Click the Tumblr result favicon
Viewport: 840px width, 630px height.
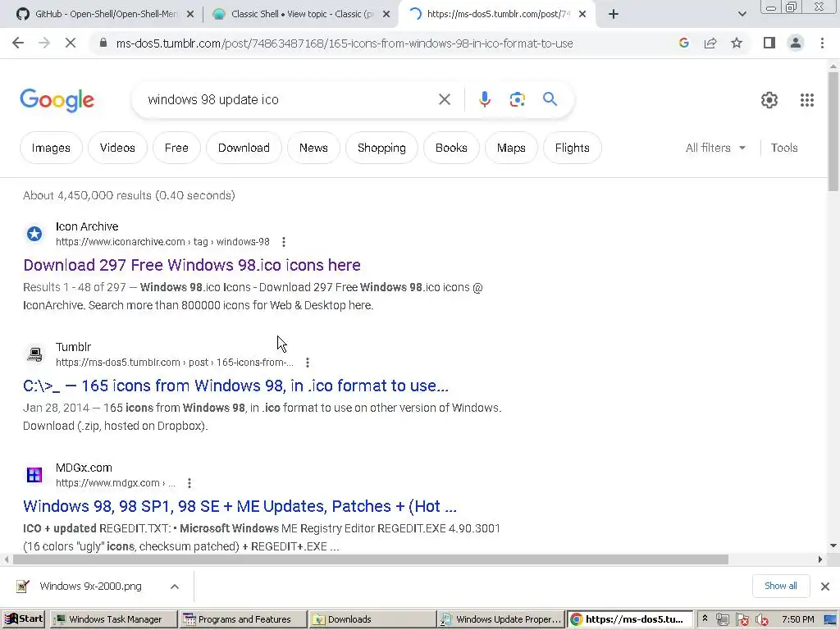pos(34,354)
